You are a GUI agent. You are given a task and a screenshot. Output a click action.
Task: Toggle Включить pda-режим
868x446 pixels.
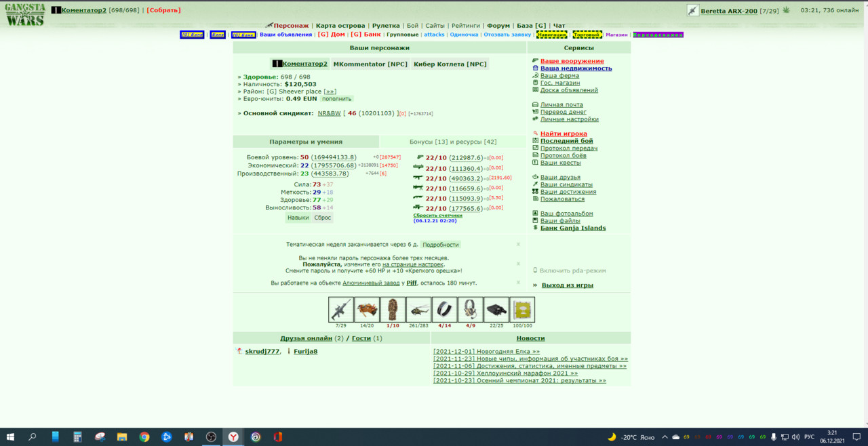tap(572, 270)
